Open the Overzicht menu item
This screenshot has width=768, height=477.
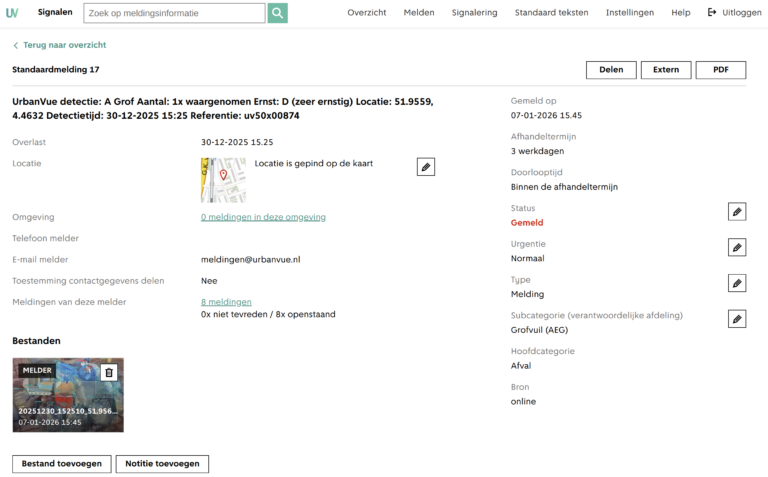point(367,13)
